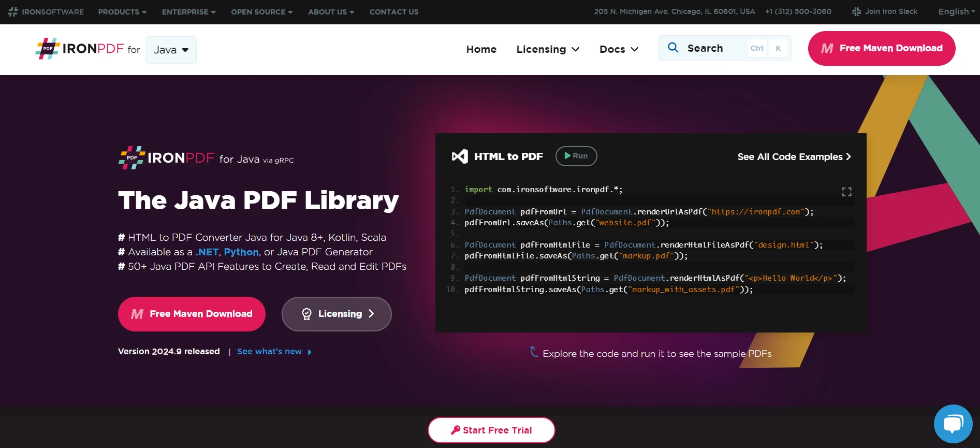Click code line with 'website.pdf'
The width and height of the screenshot is (980, 448).
click(x=567, y=223)
